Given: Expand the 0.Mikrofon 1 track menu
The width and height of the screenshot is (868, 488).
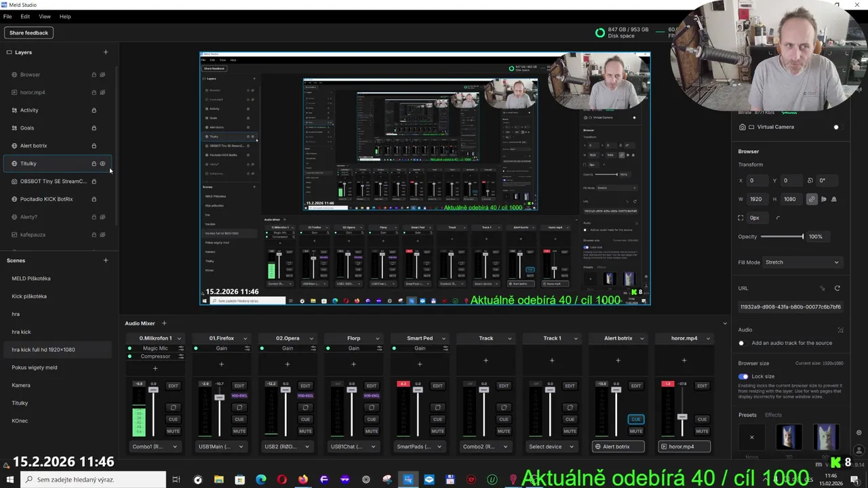Looking at the screenshot, I should coord(179,338).
